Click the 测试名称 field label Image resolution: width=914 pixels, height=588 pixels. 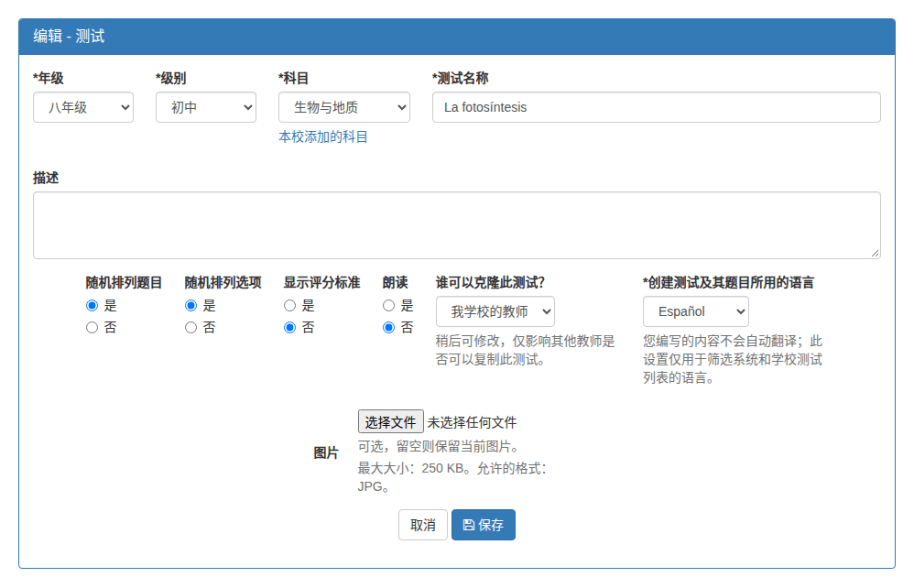click(x=461, y=78)
